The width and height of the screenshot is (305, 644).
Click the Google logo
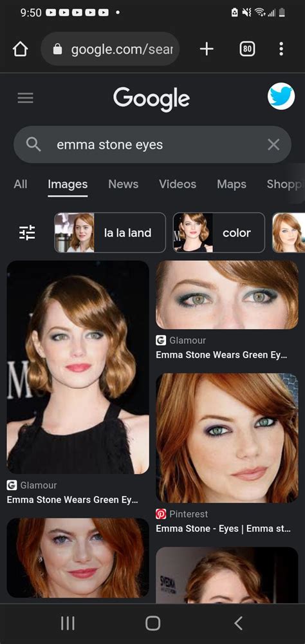pyautogui.click(x=151, y=99)
